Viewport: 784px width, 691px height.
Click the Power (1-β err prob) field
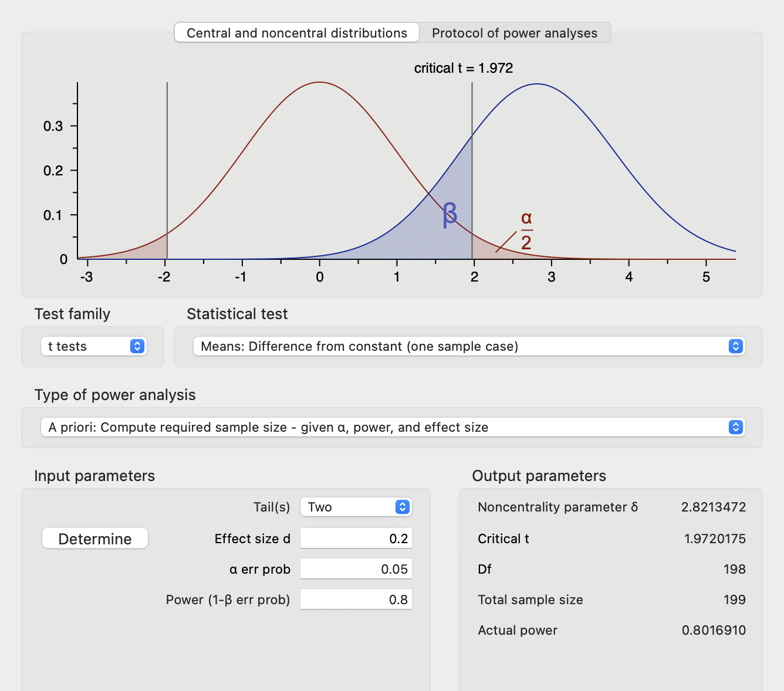pos(356,599)
